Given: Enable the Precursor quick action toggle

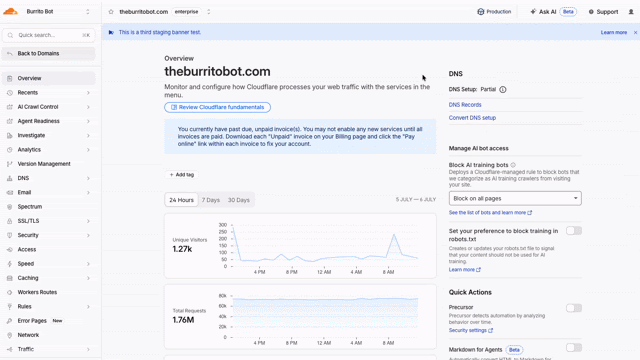Looking at the screenshot, I should (x=573, y=308).
